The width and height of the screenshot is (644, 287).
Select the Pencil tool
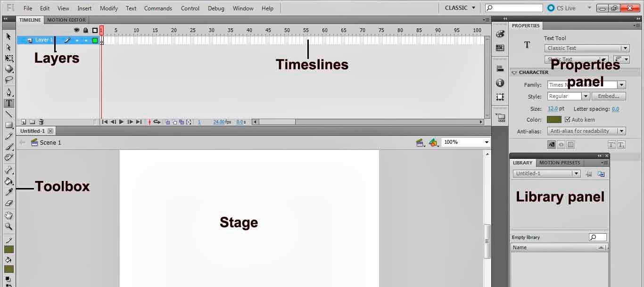(x=8, y=136)
